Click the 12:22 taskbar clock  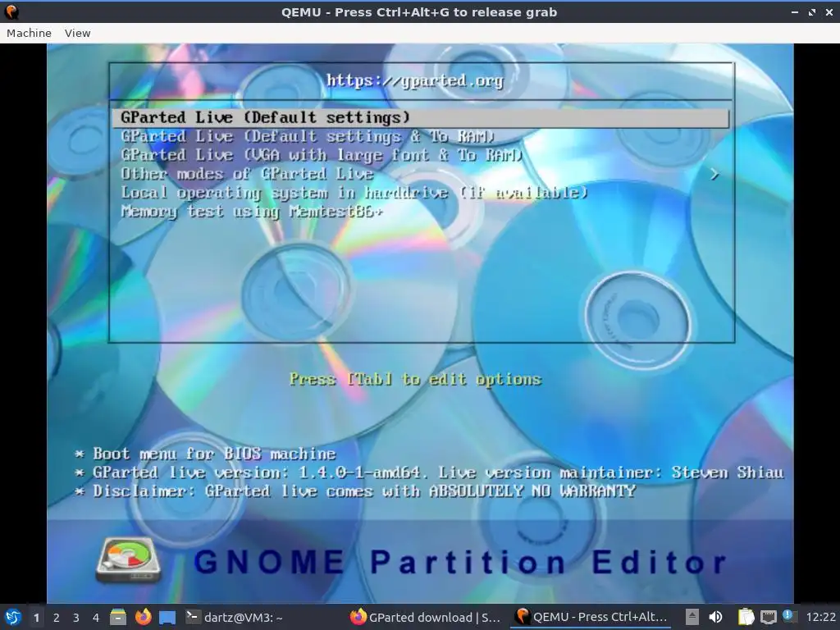click(820, 617)
